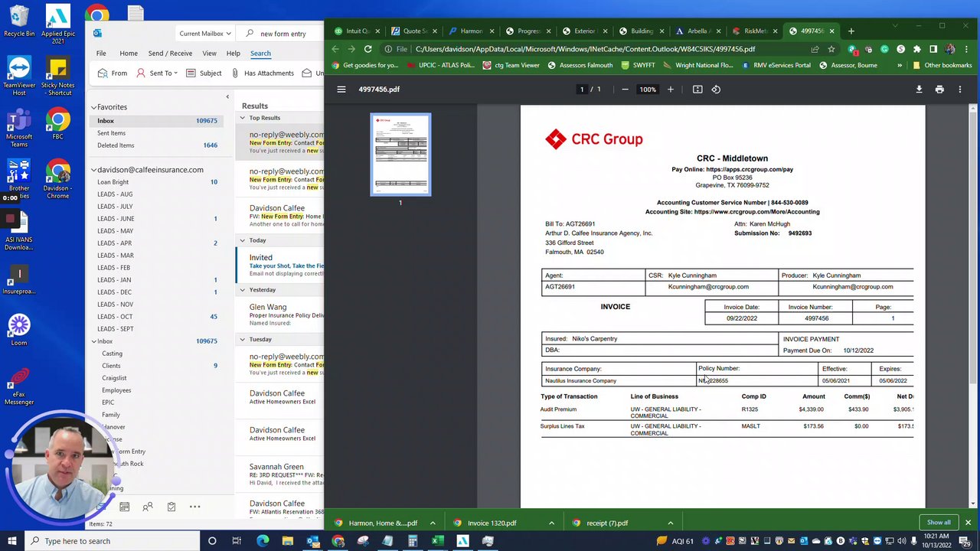Open the Outlook Calendar icon
Screen dimensions: 980x551
tap(124, 507)
